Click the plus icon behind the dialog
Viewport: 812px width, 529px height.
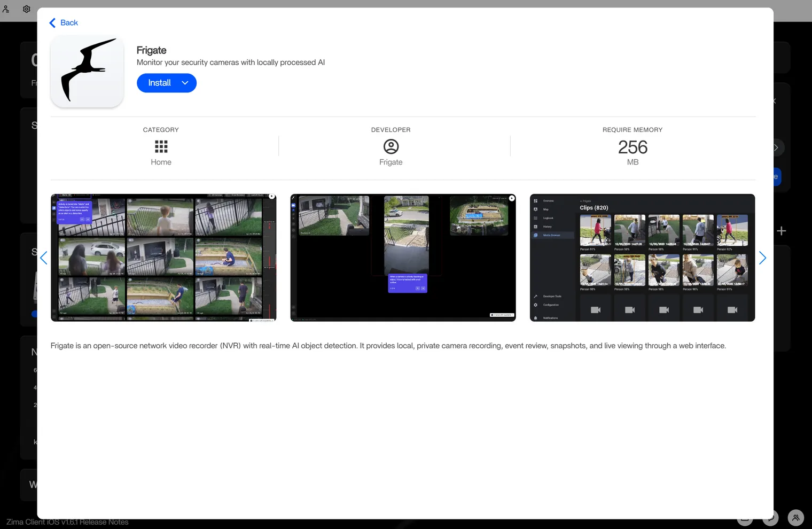(x=782, y=231)
